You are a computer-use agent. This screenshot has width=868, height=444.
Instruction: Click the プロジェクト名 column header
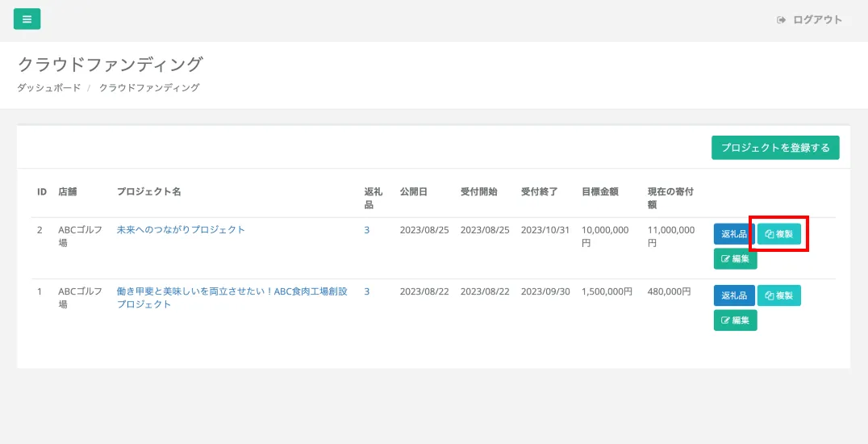point(148,192)
